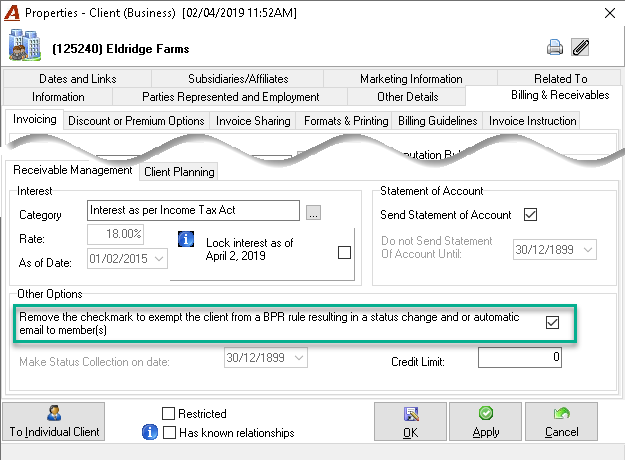Click the Rate field showing 18.00%
Viewport: 625px width, 460px height.
click(116, 234)
